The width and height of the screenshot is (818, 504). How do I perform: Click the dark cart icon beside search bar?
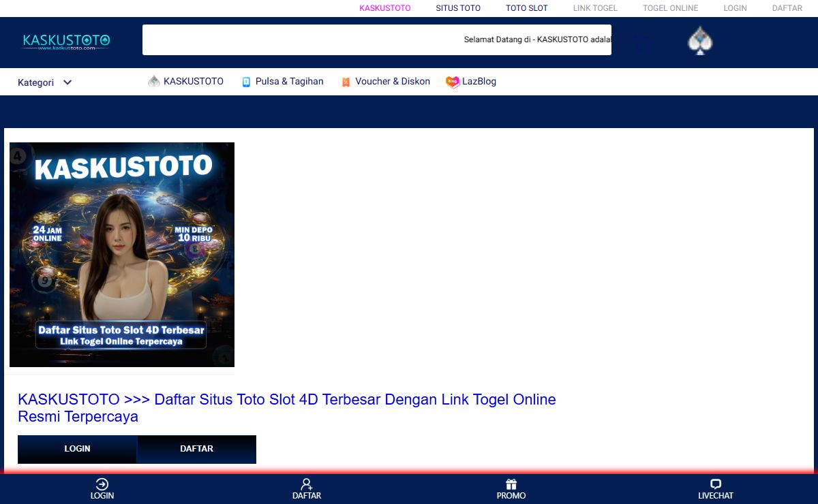coord(643,44)
